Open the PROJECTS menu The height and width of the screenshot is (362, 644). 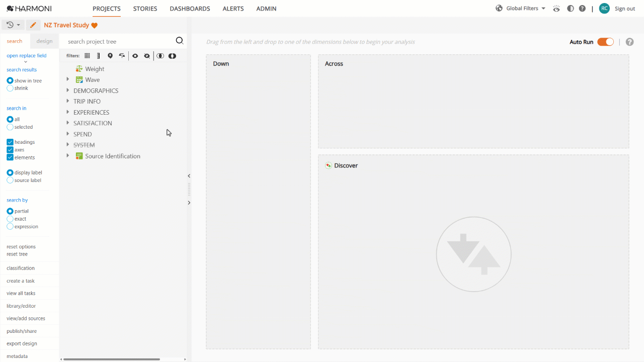pyautogui.click(x=107, y=9)
